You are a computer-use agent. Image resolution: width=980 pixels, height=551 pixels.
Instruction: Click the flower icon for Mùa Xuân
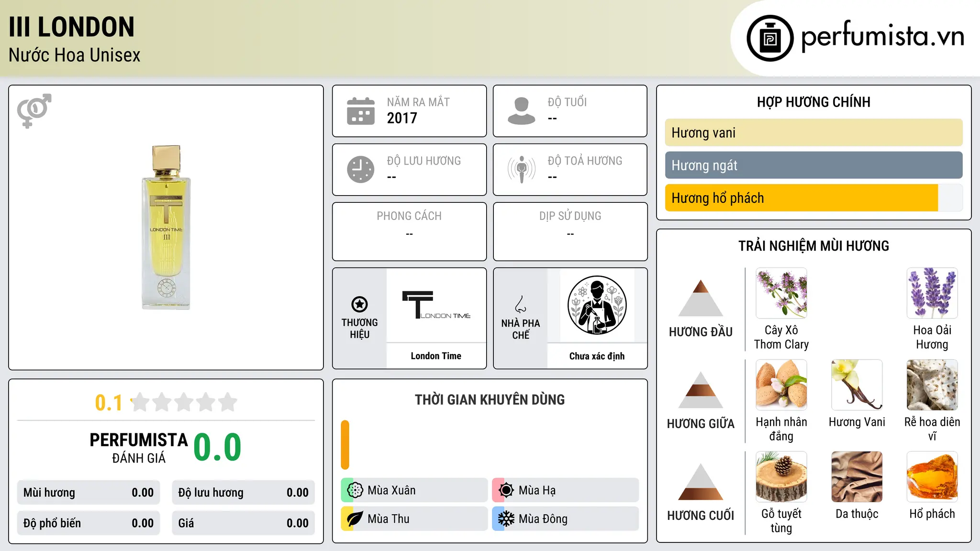[x=355, y=490]
